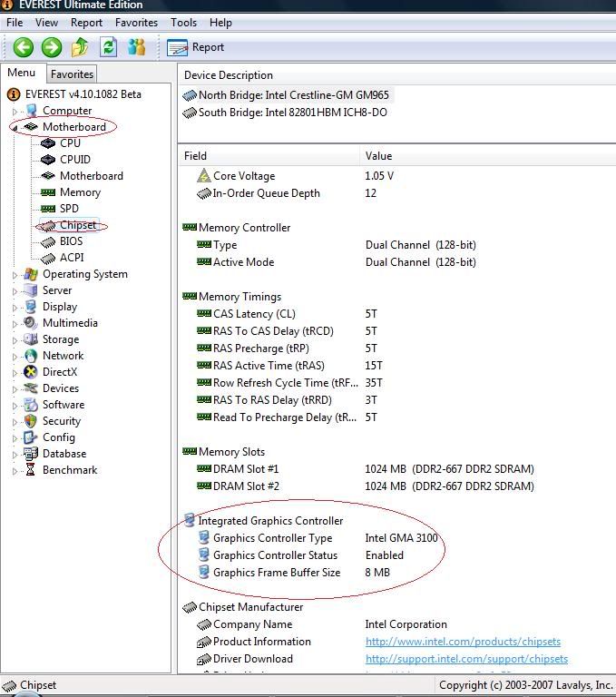The width and height of the screenshot is (616, 697).
Task: Click the North Bridge chip icon
Action: click(x=190, y=95)
